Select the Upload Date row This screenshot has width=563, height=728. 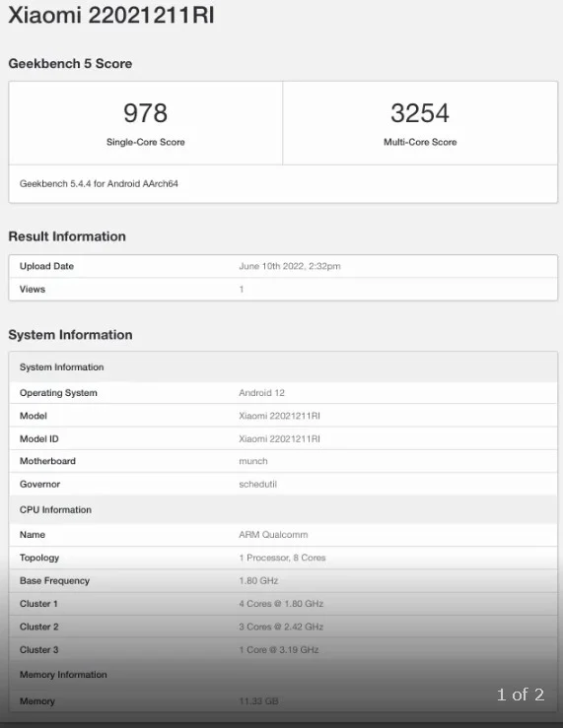click(283, 267)
